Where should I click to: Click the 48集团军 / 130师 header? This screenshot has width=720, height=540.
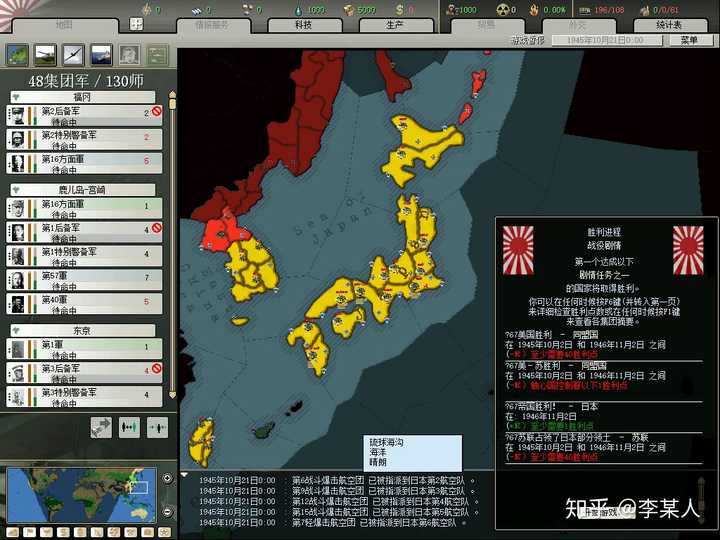pos(86,81)
